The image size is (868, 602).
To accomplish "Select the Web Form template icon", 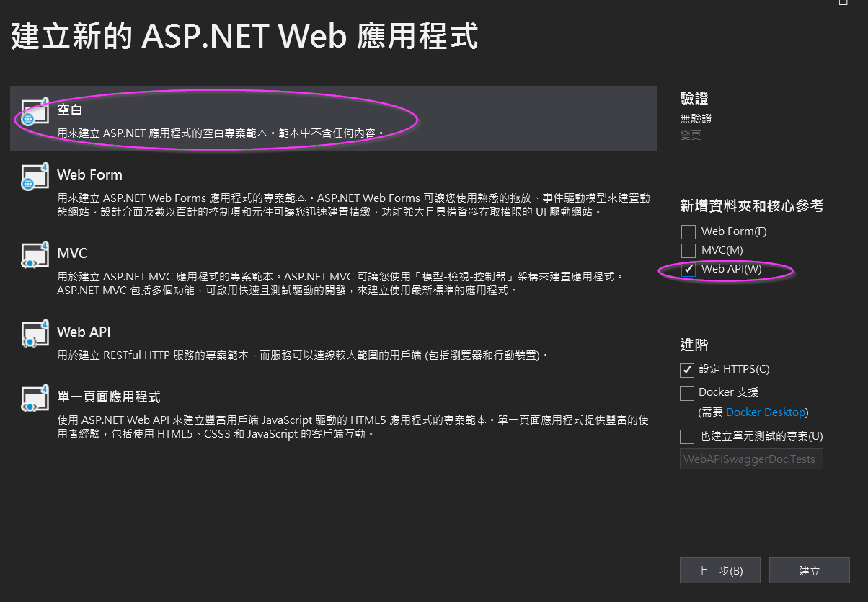I will coord(35,177).
